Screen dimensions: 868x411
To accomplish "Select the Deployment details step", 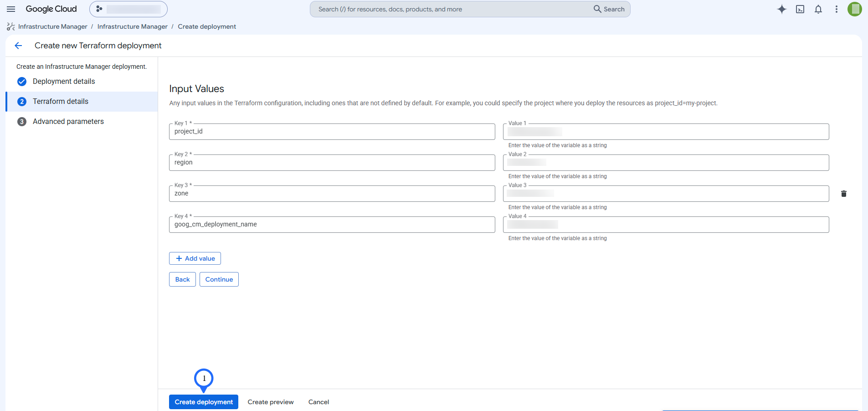I will 82,82.
